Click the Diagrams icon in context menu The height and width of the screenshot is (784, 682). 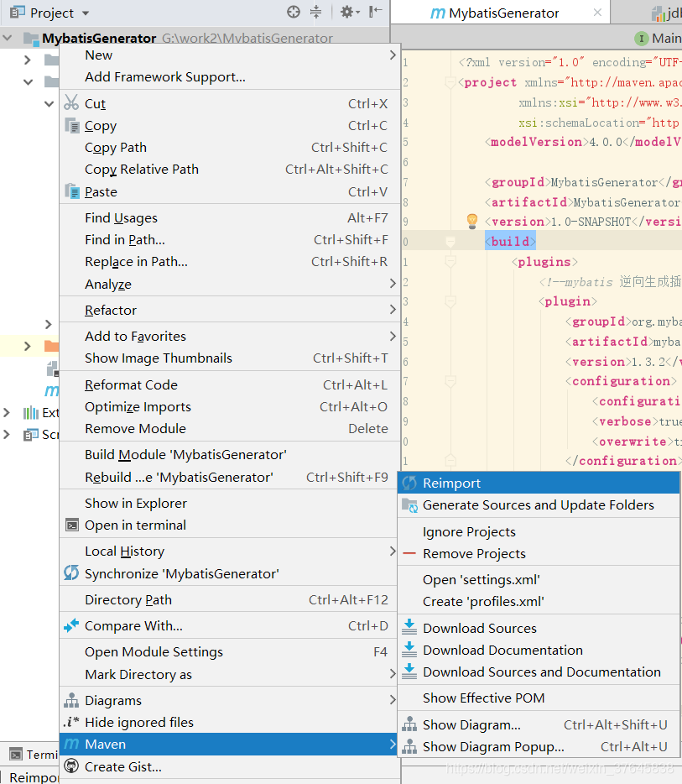(71, 700)
